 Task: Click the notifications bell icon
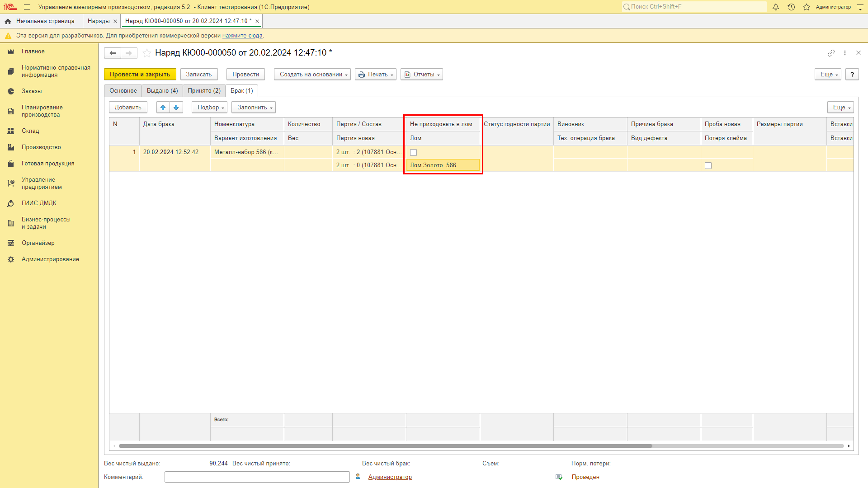tap(776, 7)
